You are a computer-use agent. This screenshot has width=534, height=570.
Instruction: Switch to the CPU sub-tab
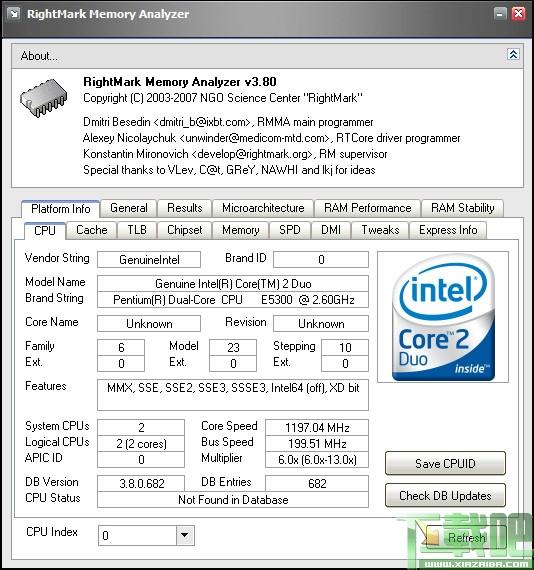coord(45,231)
